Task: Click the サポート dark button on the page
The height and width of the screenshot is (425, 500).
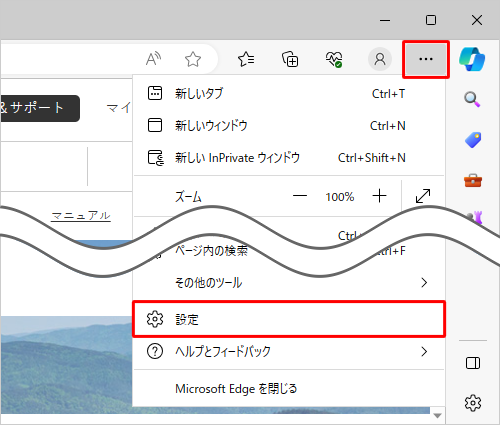Action: pos(39,108)
